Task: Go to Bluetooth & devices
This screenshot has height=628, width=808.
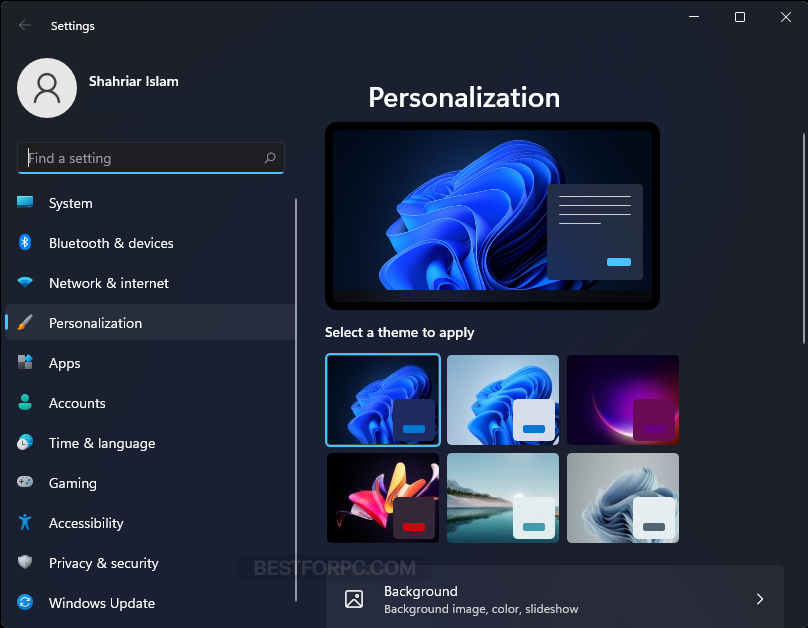Action: pyautogui.click(x=150, y=243)
